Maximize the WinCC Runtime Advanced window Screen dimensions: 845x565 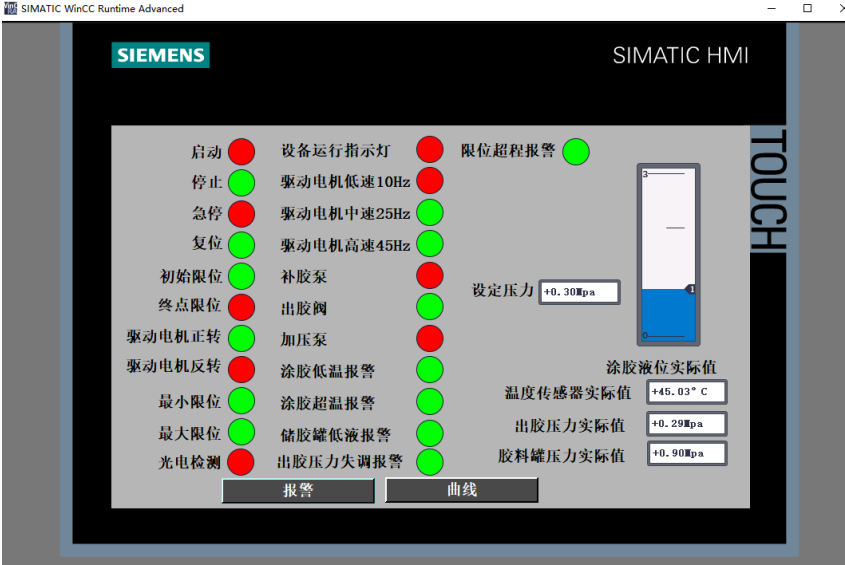coord(807,8)
